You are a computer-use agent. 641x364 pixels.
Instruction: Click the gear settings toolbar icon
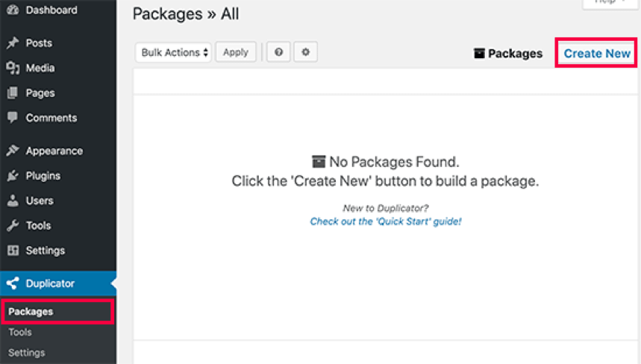coord(305,52)
